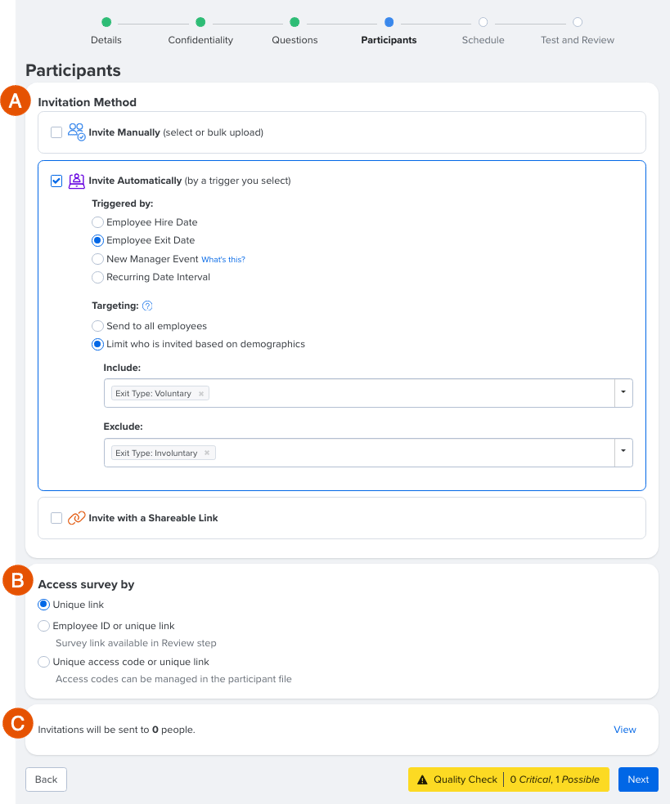
Task: Click the Details step green circle
Action: point(106,22)
